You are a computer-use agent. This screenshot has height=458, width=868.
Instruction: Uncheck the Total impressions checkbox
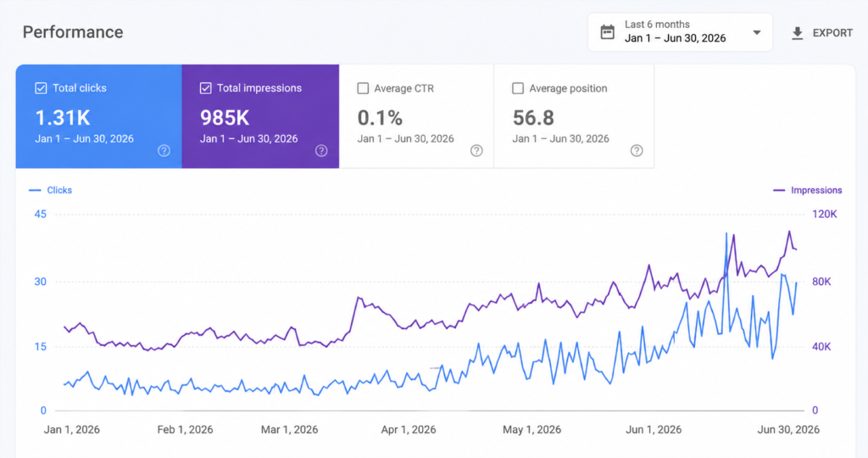point(205,88)
